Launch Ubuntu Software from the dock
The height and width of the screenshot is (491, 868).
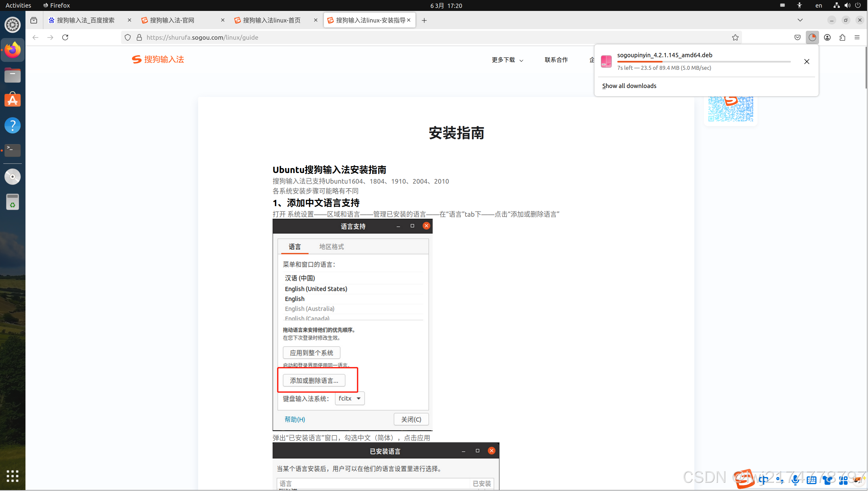tap(13, 100)
